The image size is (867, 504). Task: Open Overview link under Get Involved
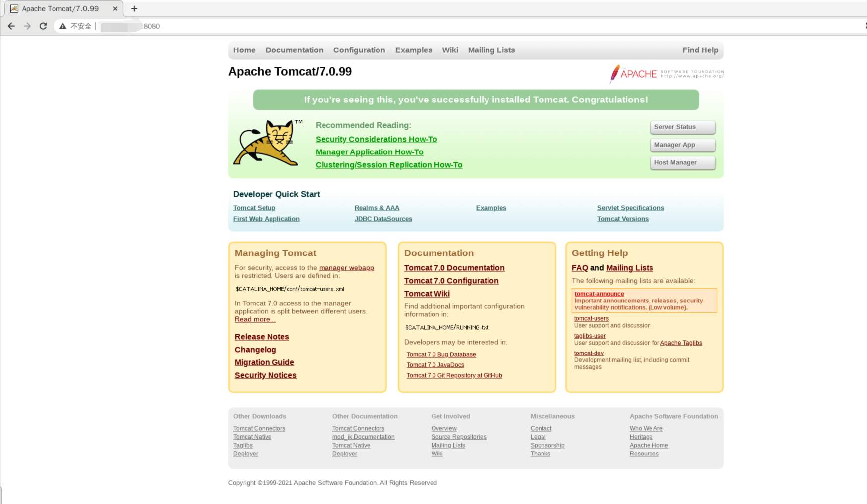point(444,428)
